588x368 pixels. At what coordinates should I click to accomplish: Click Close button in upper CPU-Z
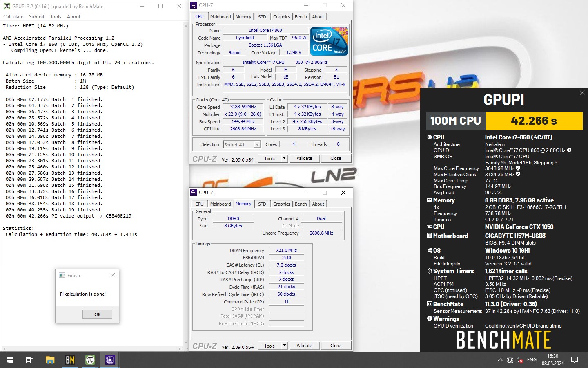point(336,158)
